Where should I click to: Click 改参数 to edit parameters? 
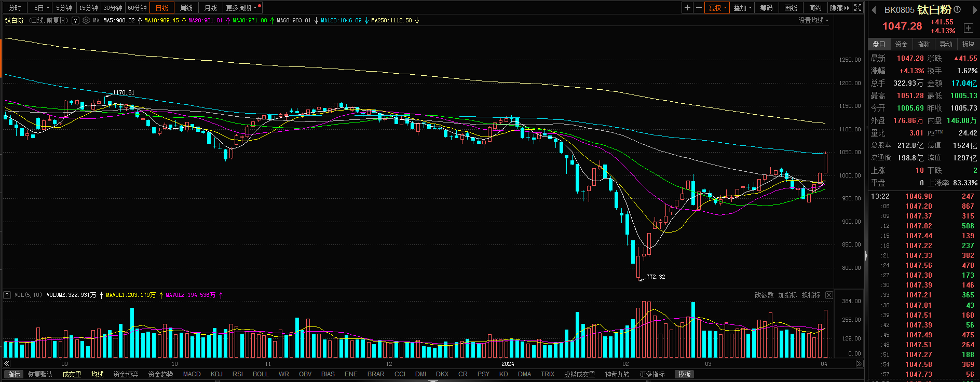764,295
